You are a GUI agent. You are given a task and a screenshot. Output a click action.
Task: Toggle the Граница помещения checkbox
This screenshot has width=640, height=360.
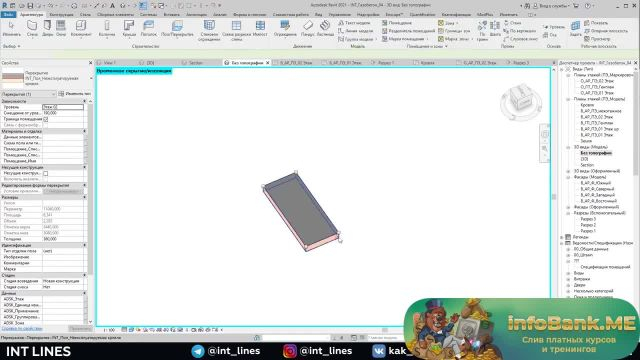point(46,119)
